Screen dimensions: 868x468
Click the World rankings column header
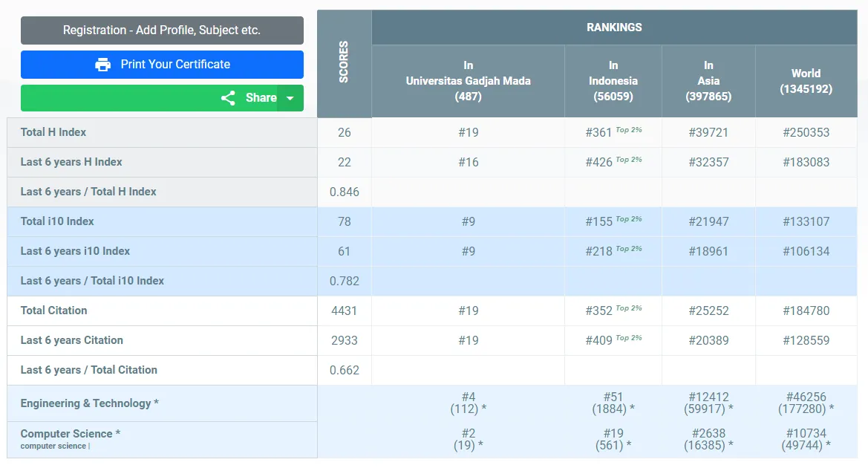click(806, 81)
